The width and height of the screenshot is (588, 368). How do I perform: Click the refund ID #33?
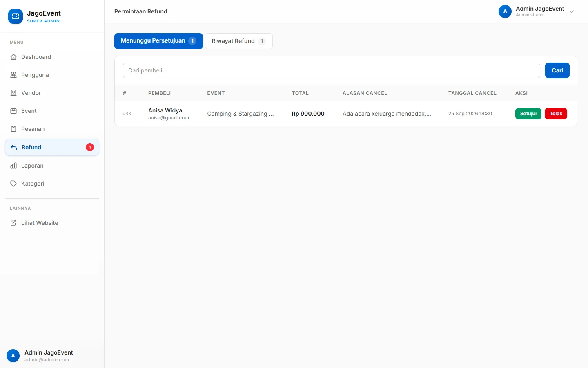(x=127, y=114)
